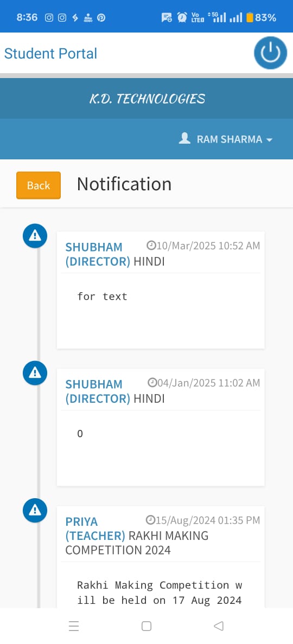The height and width of the screenshot is (644, 293).
Task: Tap the Android recent apps menu icon
Action: point(74,626)
